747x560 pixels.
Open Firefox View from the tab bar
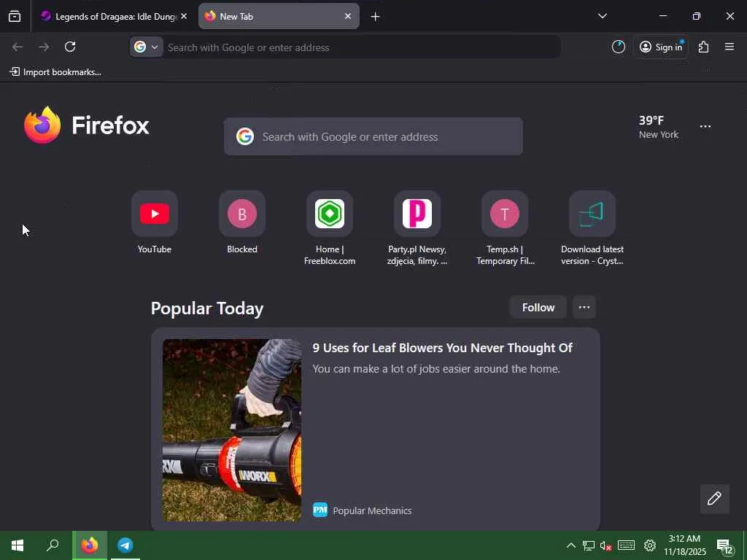click(x=15, y=17)
